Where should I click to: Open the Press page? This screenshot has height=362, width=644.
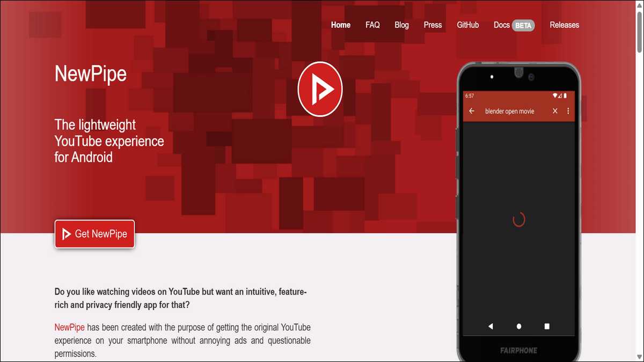point(433,25)
